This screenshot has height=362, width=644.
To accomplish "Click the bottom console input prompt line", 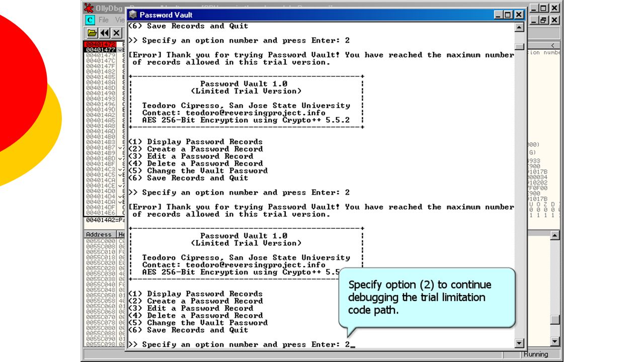I will pyautogui.click(x=241, y=344).
